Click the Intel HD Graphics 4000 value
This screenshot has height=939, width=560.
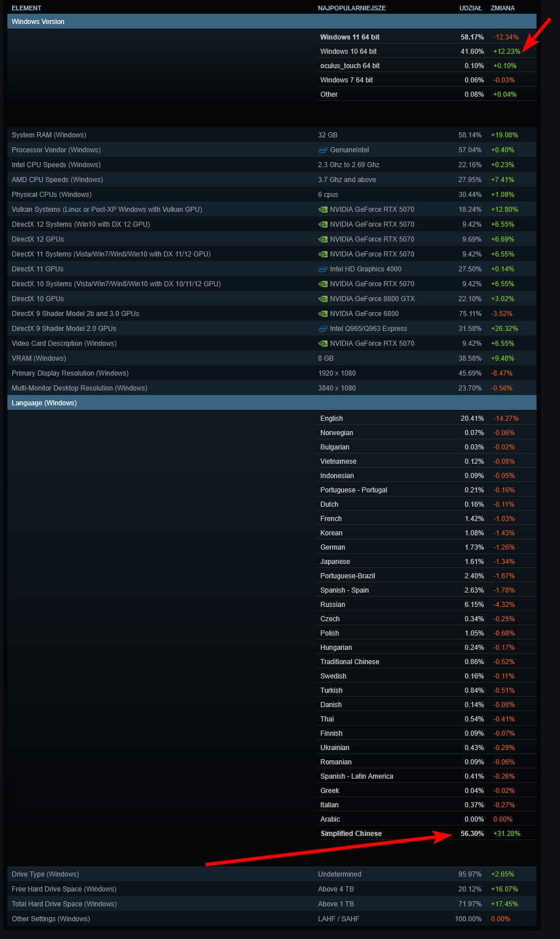(x=366, y=269)
